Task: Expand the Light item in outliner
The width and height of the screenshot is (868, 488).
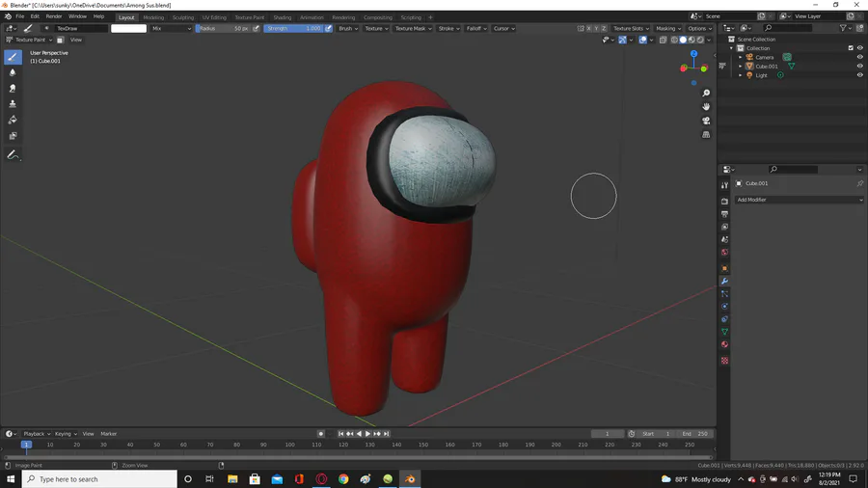Action: (x=740, y=74)
